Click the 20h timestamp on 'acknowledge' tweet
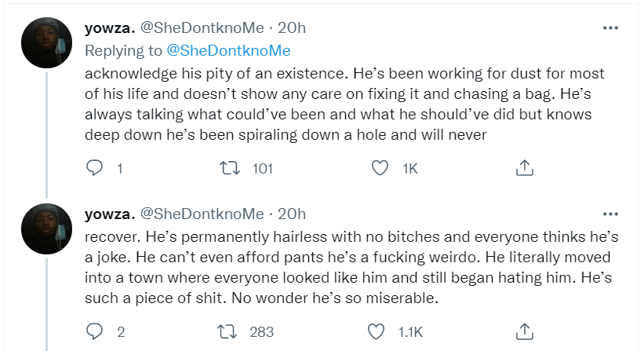Image resolution: width=644 pixels, height=351 pixels. coord(291,29)
